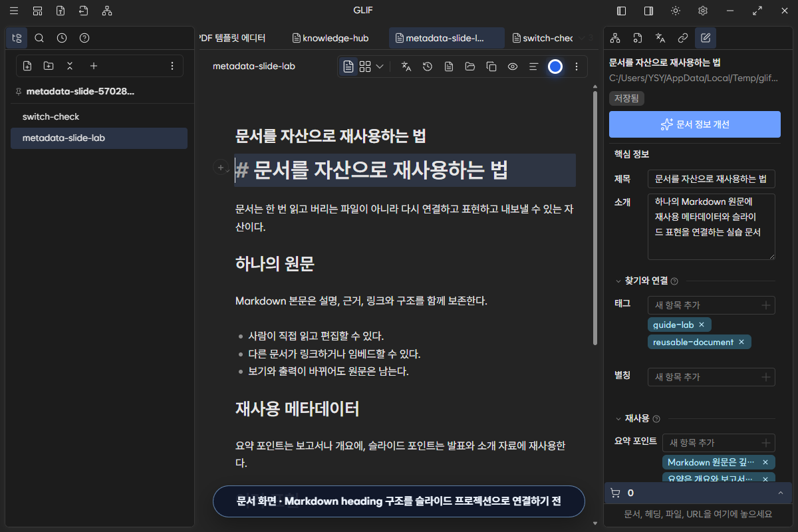
Task: Click the blue circle color indicator
Action: coord(555,66)
